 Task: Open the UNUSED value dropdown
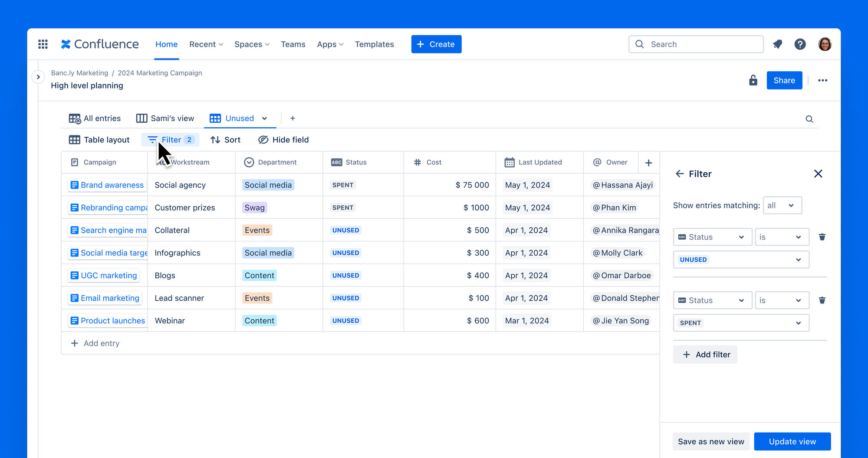(x=741, y=260)
